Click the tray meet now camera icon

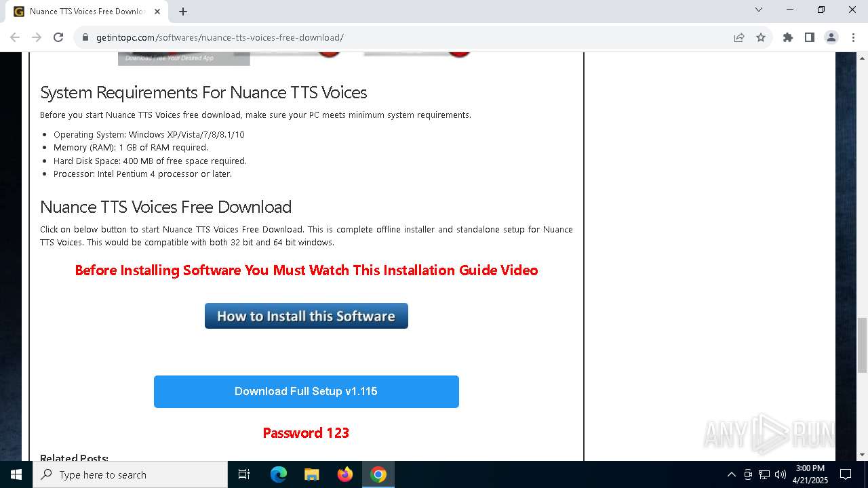tap(748, 474)
